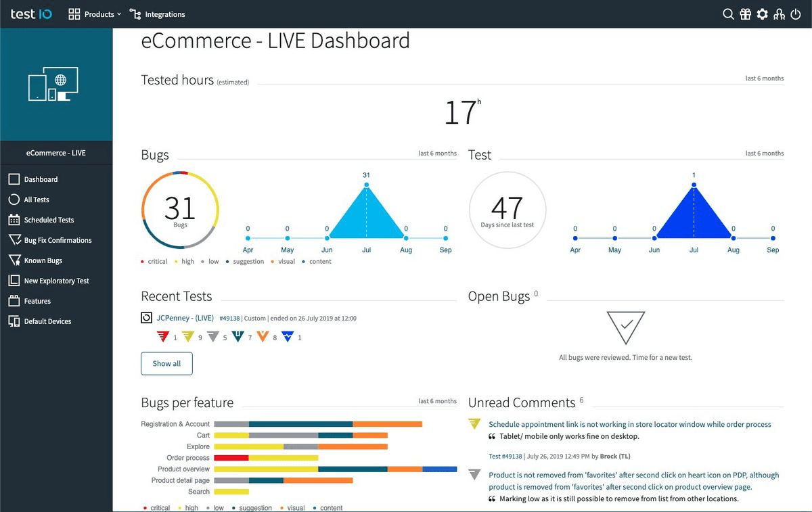Click the visual bugs orange badge icon
This screenshot has height=512, width=812.
(263, 336)
